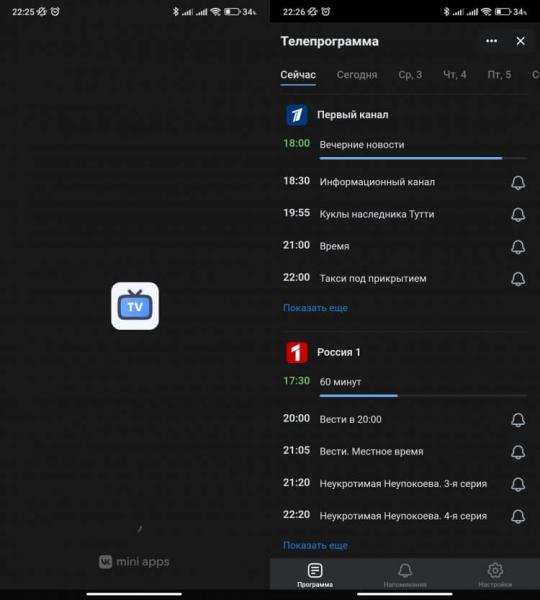Expand Показать еще under Россия 1

tap(315, 545)
